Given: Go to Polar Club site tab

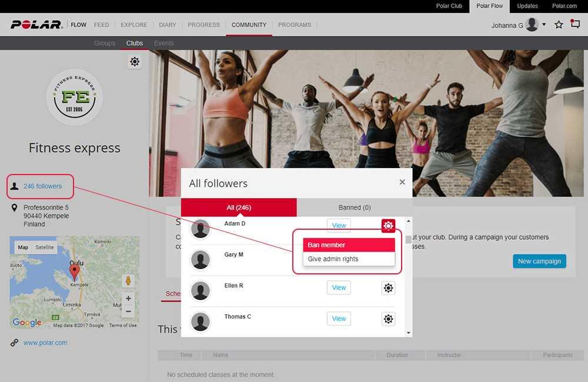Looking at the screenshot, I should click(x=449, y=6).
